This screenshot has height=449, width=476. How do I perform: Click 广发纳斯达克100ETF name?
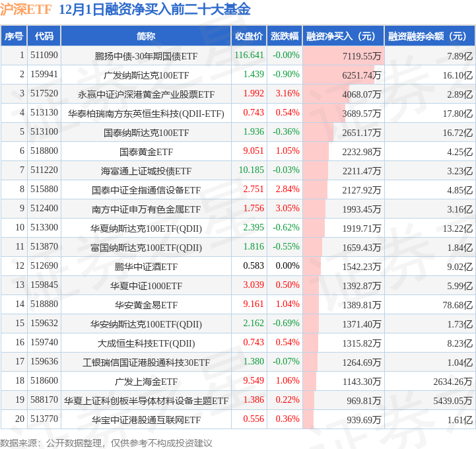(x=146, y=75)
